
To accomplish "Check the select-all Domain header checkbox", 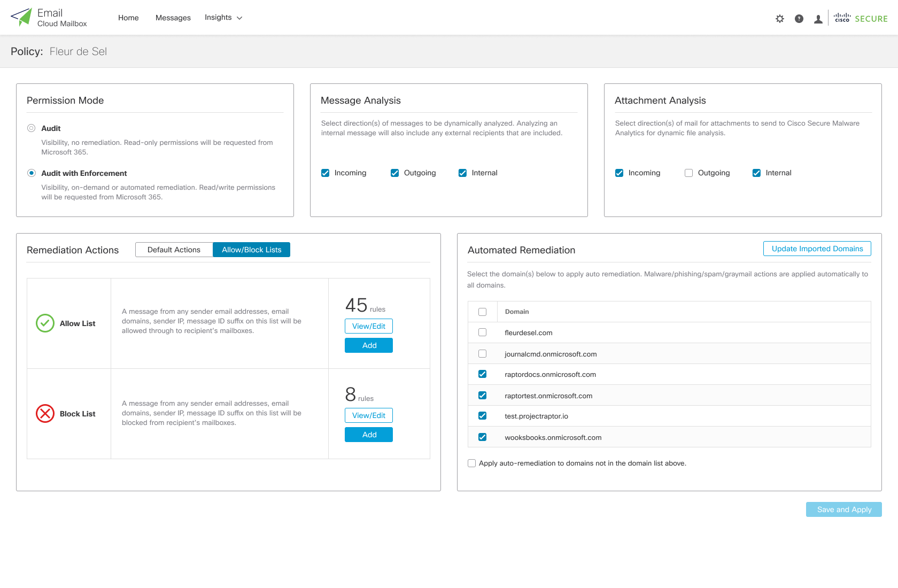I will coord(482,312).
